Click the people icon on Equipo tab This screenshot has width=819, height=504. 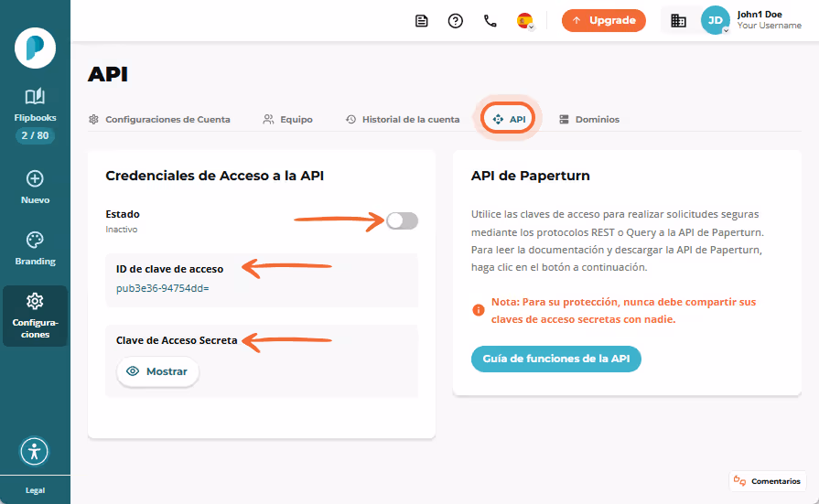(x=268, y=120)
